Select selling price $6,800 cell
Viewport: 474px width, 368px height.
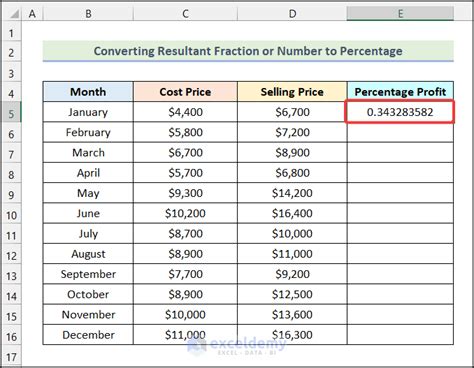coord(292,173)
